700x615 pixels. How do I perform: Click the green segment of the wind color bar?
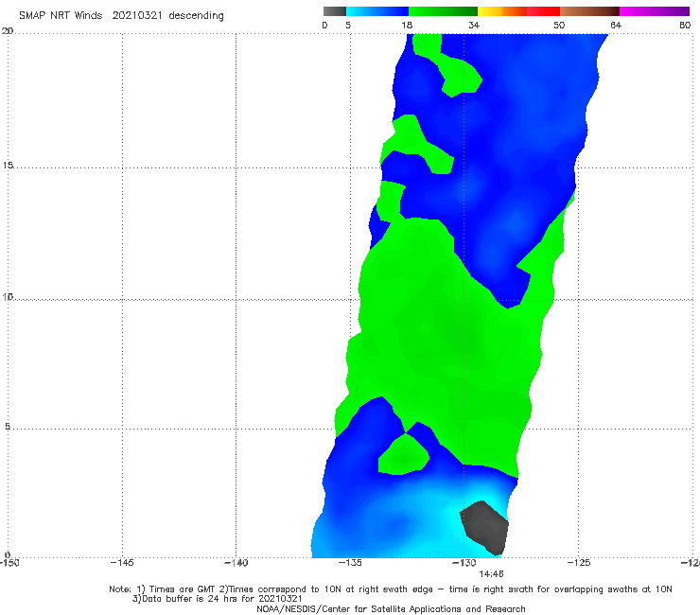(443, 11)
